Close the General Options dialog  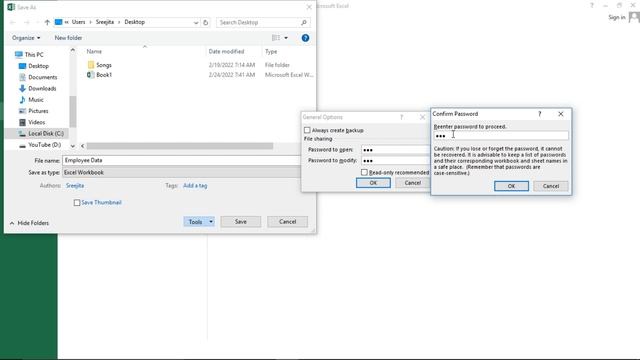422,117
